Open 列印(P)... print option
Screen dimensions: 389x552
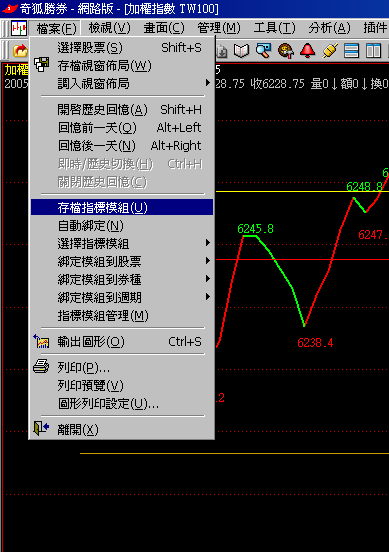coord(122,368)
